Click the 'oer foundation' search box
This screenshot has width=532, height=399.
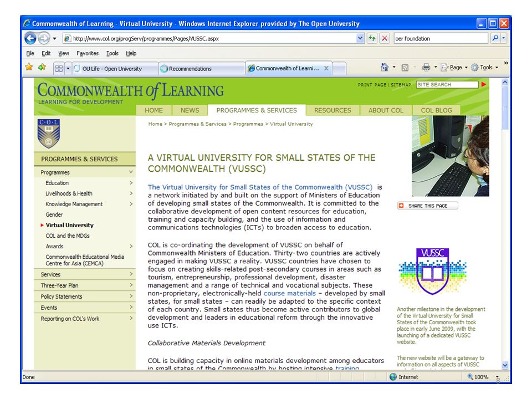(x=441, y=38)
